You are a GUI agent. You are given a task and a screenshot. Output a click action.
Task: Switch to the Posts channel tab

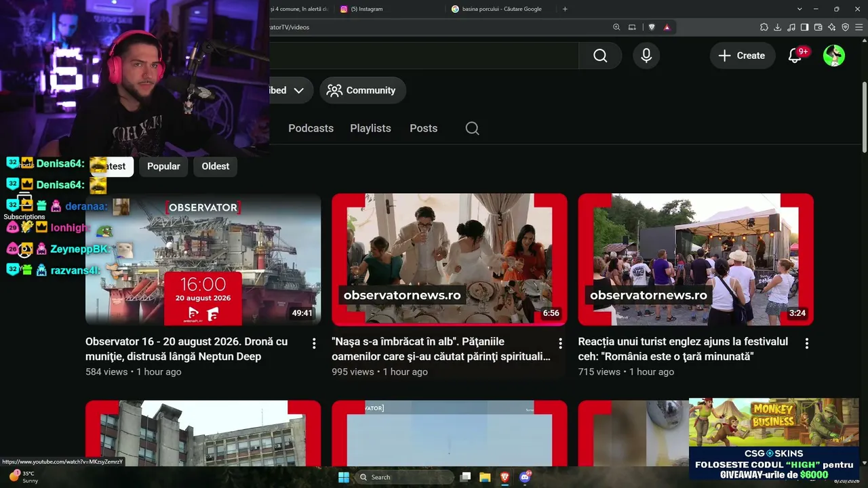[x=423, y=128]
